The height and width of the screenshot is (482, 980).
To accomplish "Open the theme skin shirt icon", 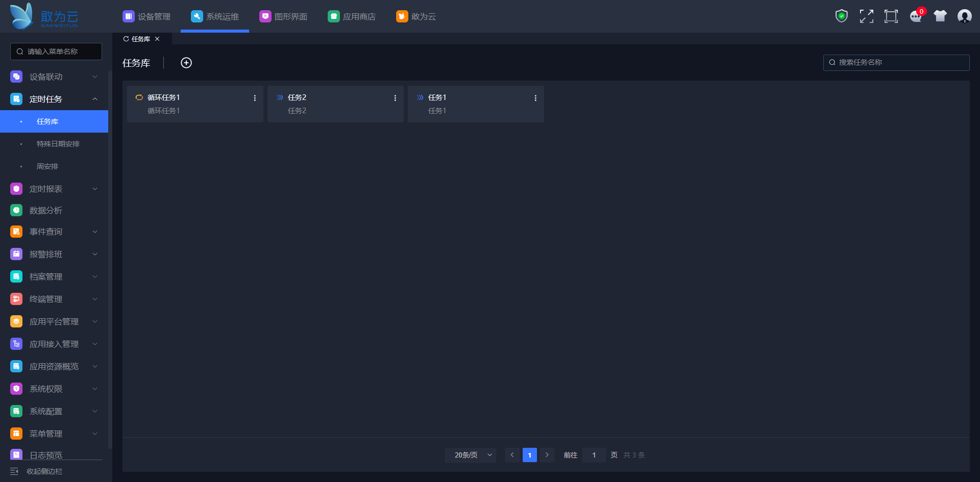I will (x=940, y=16).
